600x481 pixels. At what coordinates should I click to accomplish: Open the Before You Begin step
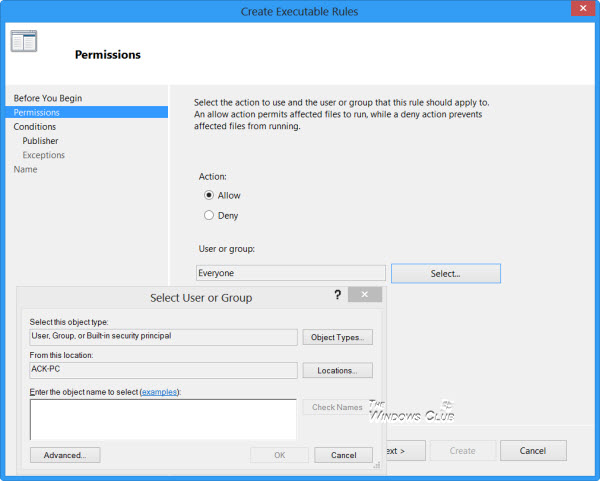[48, 98]
